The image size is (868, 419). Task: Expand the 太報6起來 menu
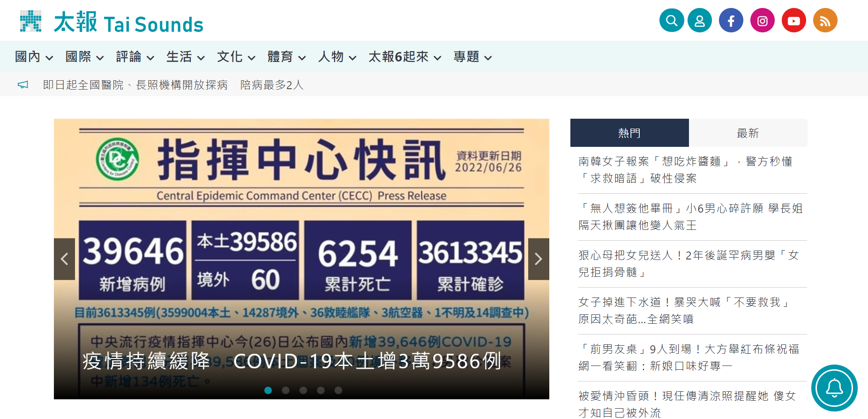point(405,57)
